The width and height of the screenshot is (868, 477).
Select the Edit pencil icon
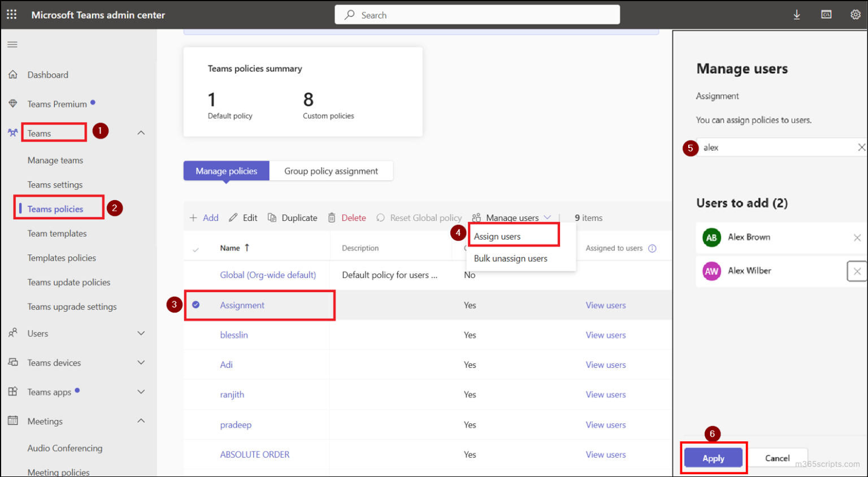(233, 217)
